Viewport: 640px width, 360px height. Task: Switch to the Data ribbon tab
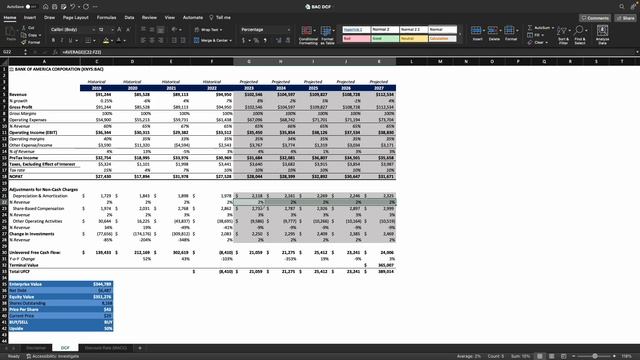(x=129, y=18)
